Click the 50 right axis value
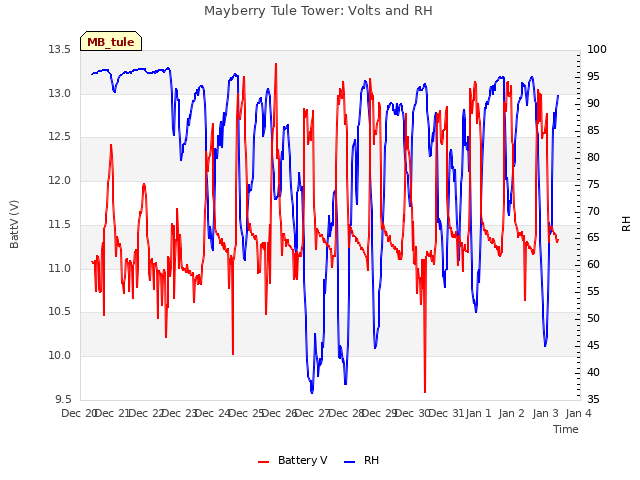The height and width of the screenshot is (480, 640). point(593,318)
